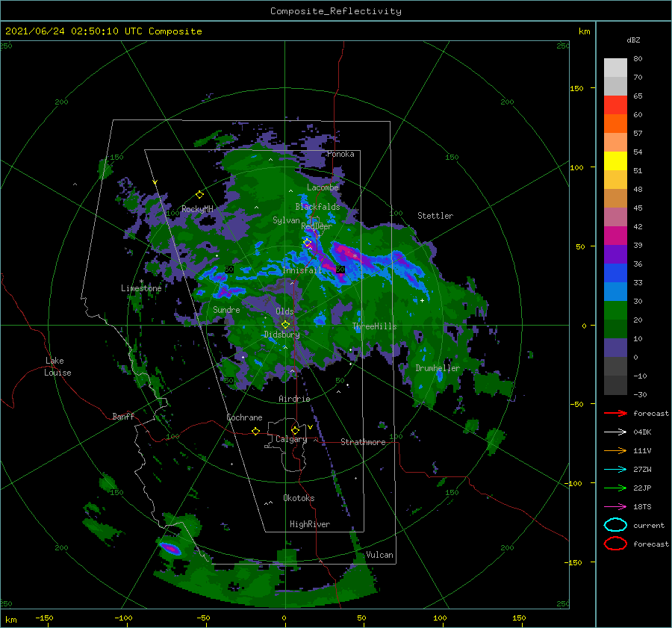Click the Banff label
672x628 pixels.
[123, 416]
